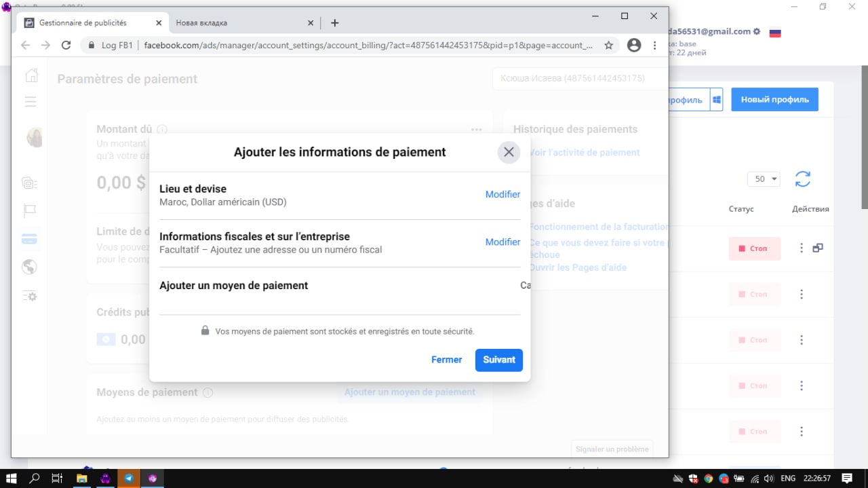Click the Suivant button

(x=499, y=360)
